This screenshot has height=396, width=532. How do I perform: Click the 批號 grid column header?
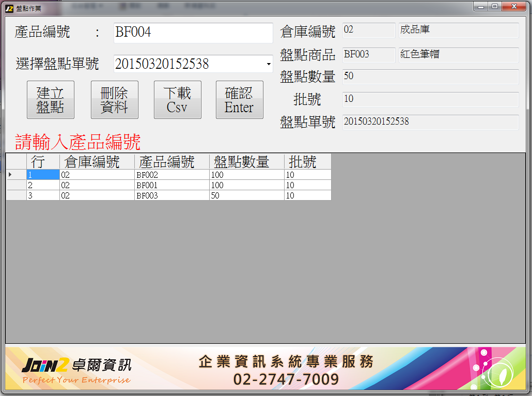(x=307, y=162)
